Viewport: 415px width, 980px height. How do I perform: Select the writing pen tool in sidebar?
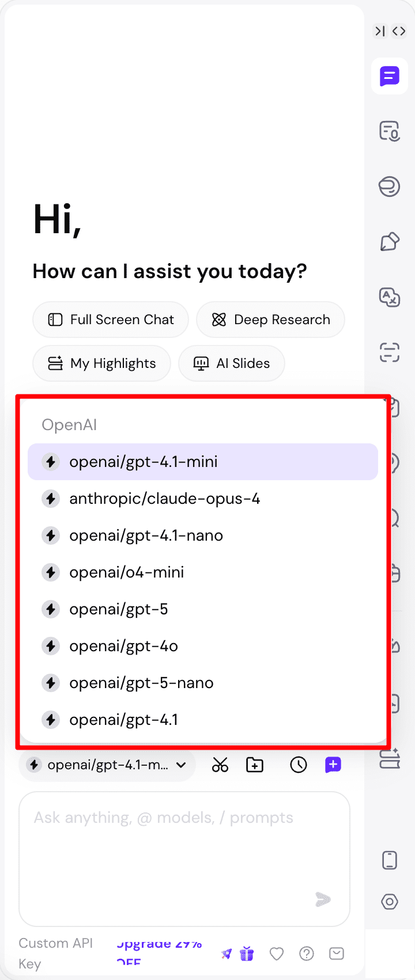390,241
